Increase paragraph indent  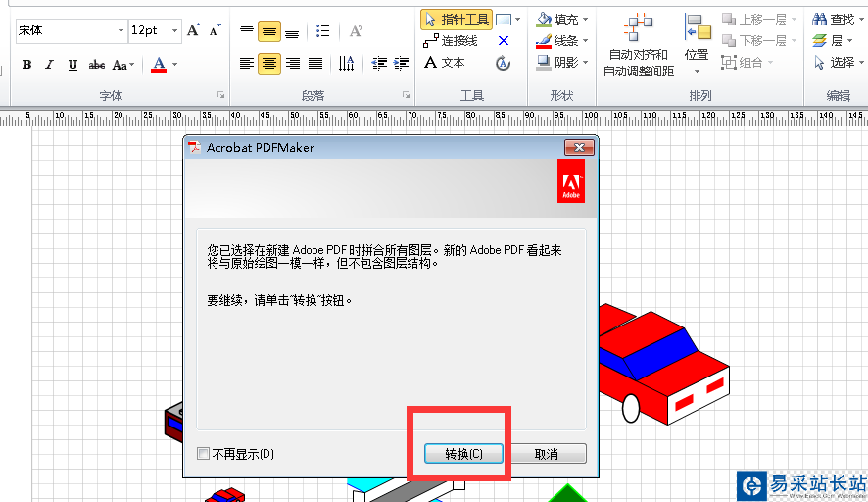coord(401,64)
